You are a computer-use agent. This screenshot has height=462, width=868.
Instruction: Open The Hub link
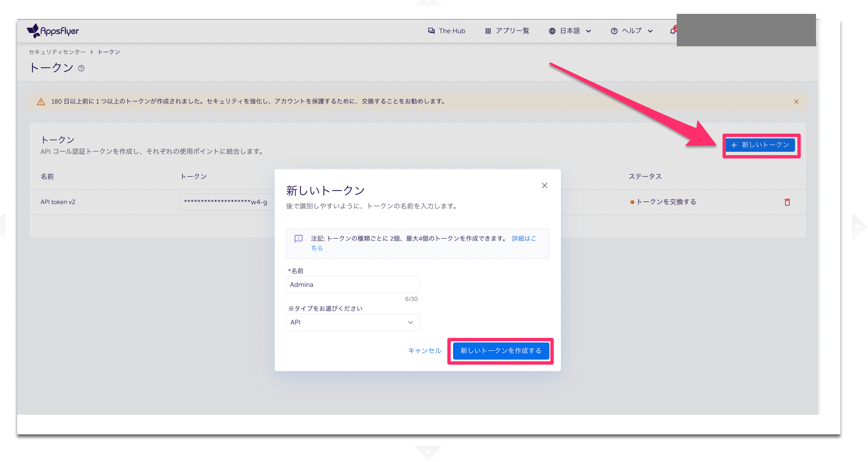pyautogui.click(x=446, y=31)
